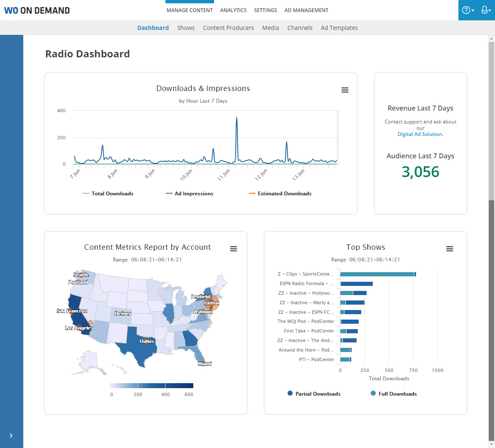Open the help question mark menu
Screen dimensions: 495x448
coord(468,10)
